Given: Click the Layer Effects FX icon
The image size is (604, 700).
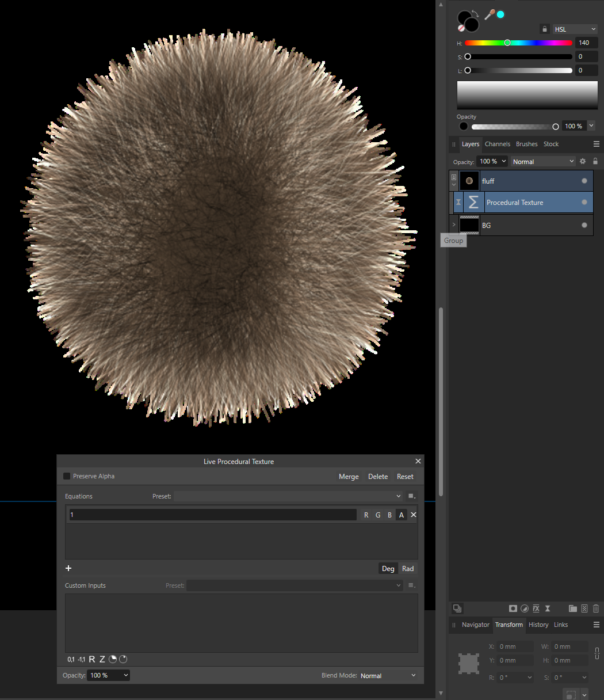Looking at the screenshot, I should point(536,608).
